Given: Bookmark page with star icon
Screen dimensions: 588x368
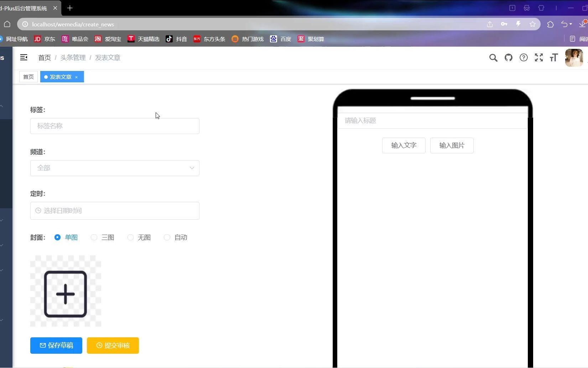Looking at the screenshot, I should click(532, 24).
